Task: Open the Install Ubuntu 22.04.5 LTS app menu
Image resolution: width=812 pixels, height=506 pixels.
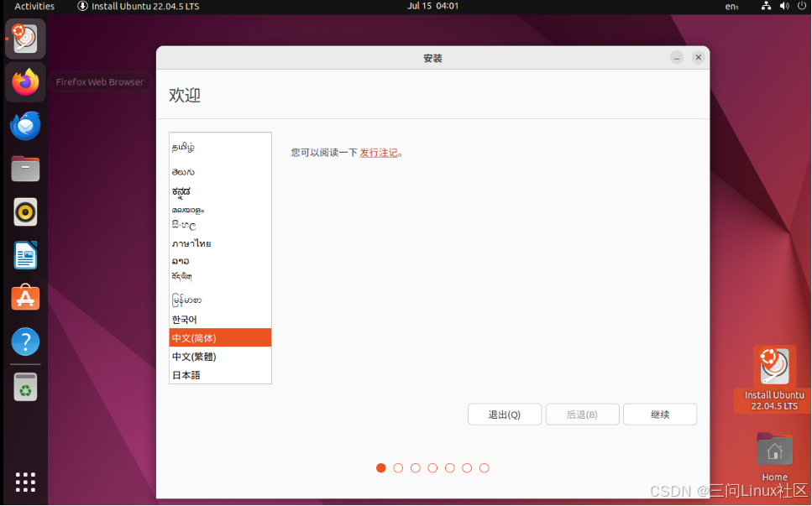Action: 139,6
